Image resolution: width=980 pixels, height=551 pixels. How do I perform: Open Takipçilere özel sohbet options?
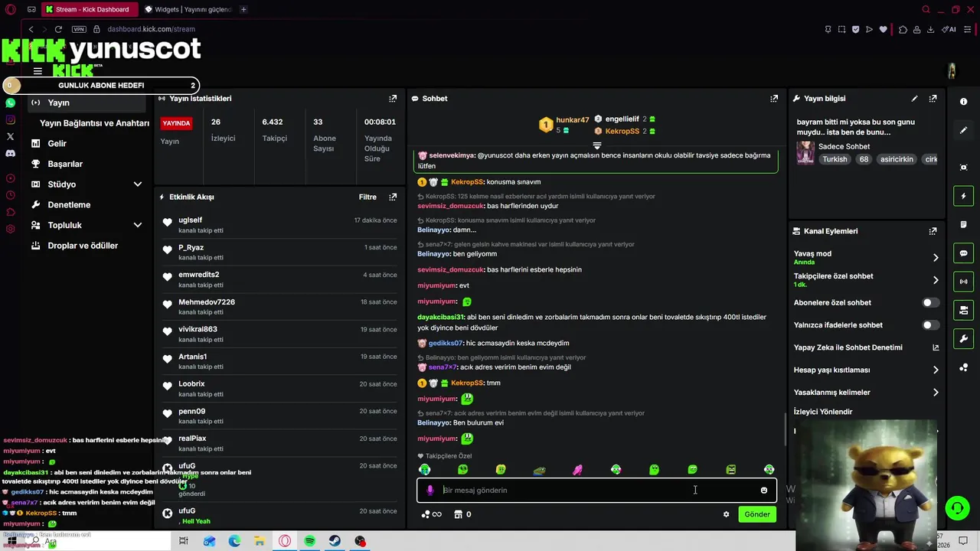866,280
